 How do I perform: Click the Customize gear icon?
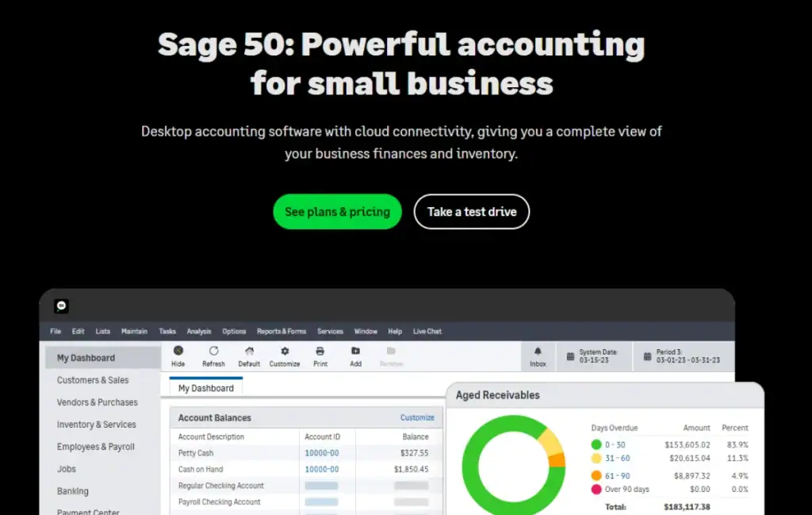(285, 351)
